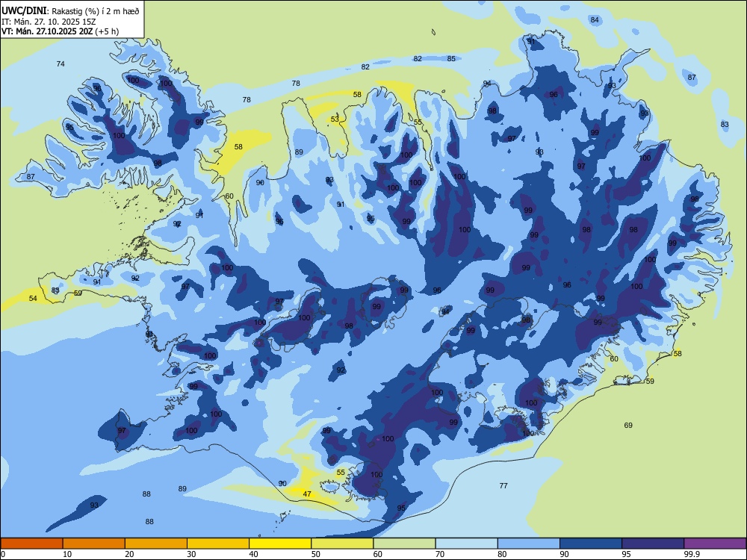The image size is (747, 560).
Task: Select the humidity value '54' on the map
Action: pyautogui.click(x=33, y=299)
